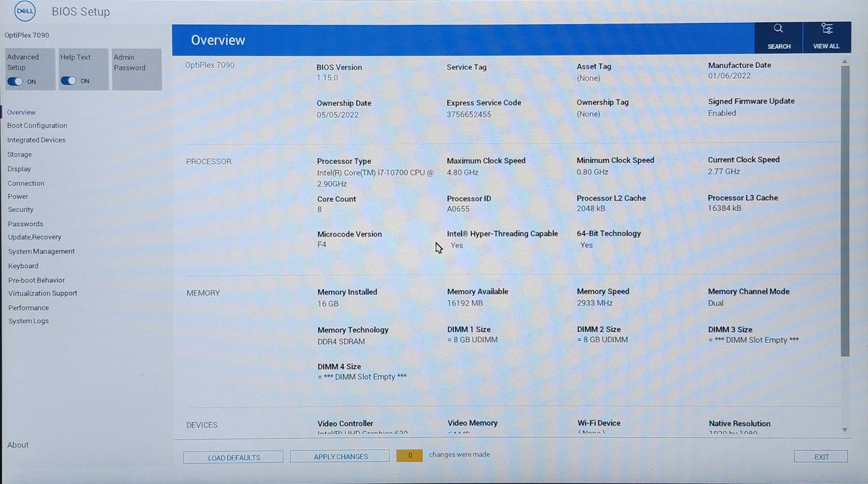Click Microcode Version F4

point(322,245)
